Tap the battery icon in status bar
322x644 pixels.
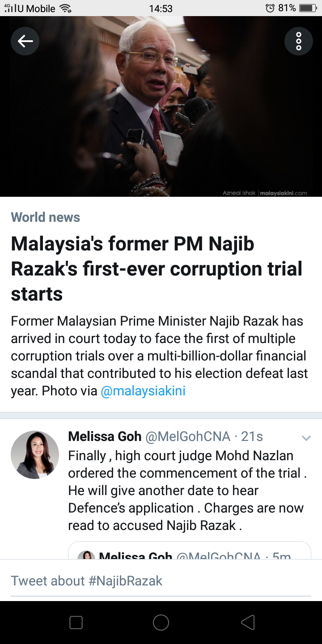[x=307, y=8]
